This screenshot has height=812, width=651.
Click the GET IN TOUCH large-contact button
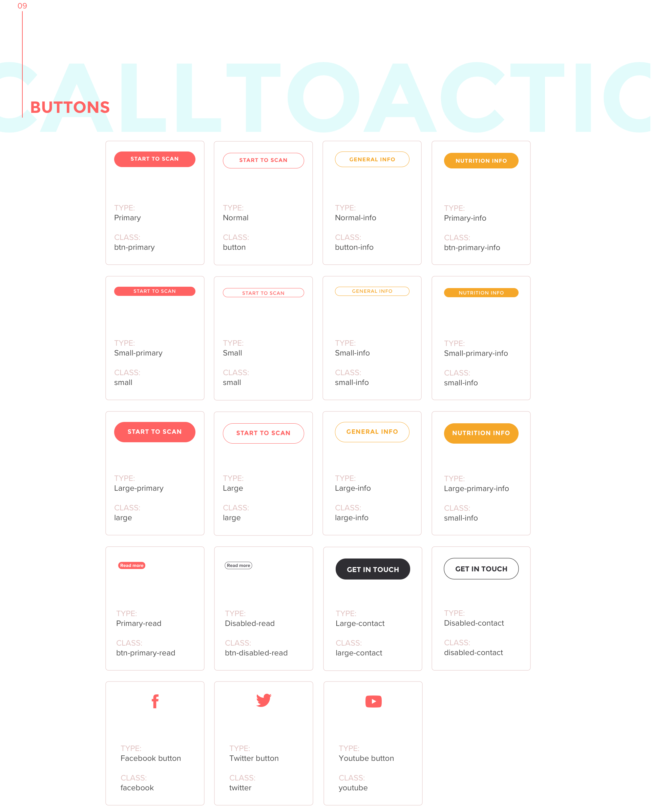pyautogui.click(x=373, y=569)
